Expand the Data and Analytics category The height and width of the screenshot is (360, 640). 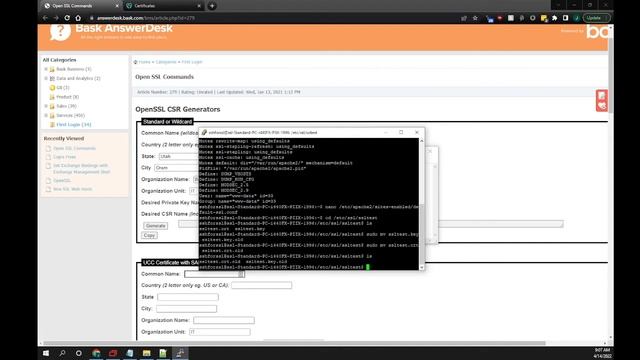click(46, 78)
